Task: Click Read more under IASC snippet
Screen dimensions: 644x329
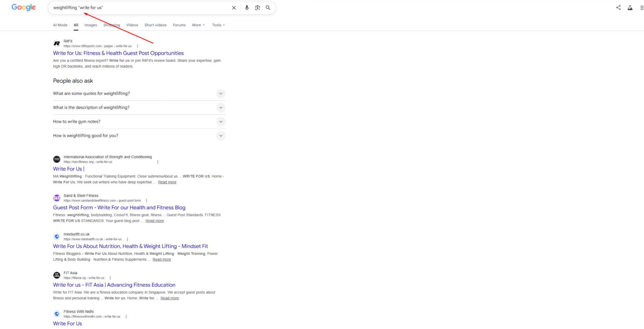Action: (167, 182)
